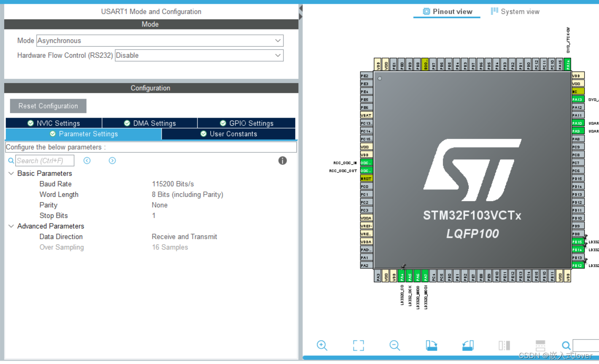The width and height of the screenshot is (599, 364).
Task: Select the BOOT0 pin at top
Action: point(425,65)
